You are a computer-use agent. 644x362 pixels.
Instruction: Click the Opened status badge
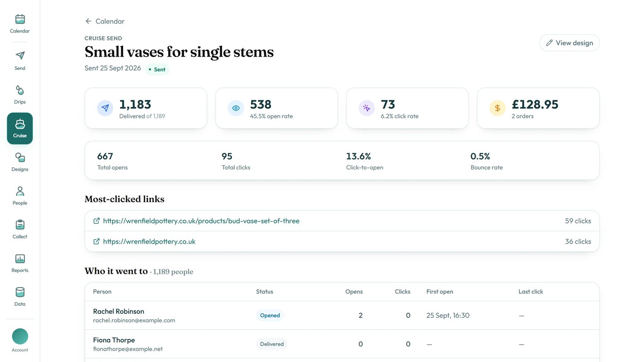270,315
